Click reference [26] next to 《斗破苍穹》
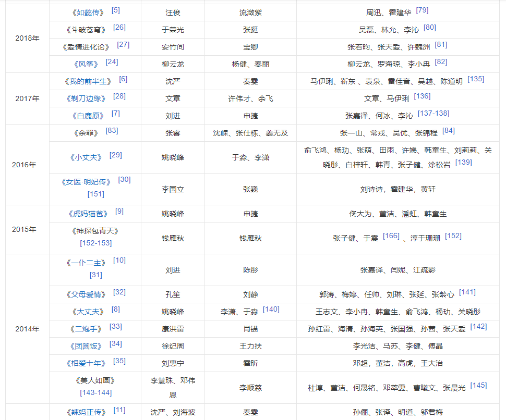Image resolution: width=506 pixels, height=420 pixels. coord(119,27)
